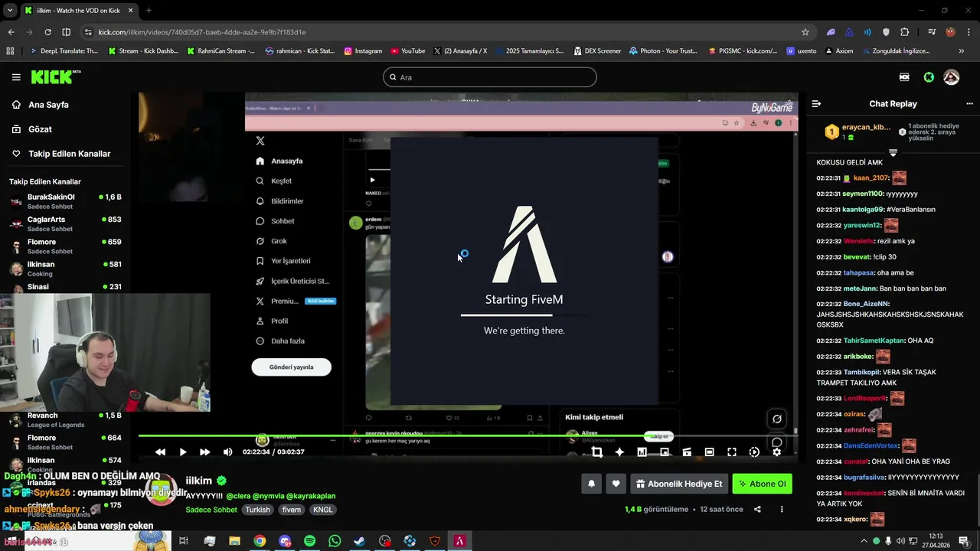This screenshot has height=551, width=980.
Task: Show more bookmarks chevron
Action: [962, 51]
